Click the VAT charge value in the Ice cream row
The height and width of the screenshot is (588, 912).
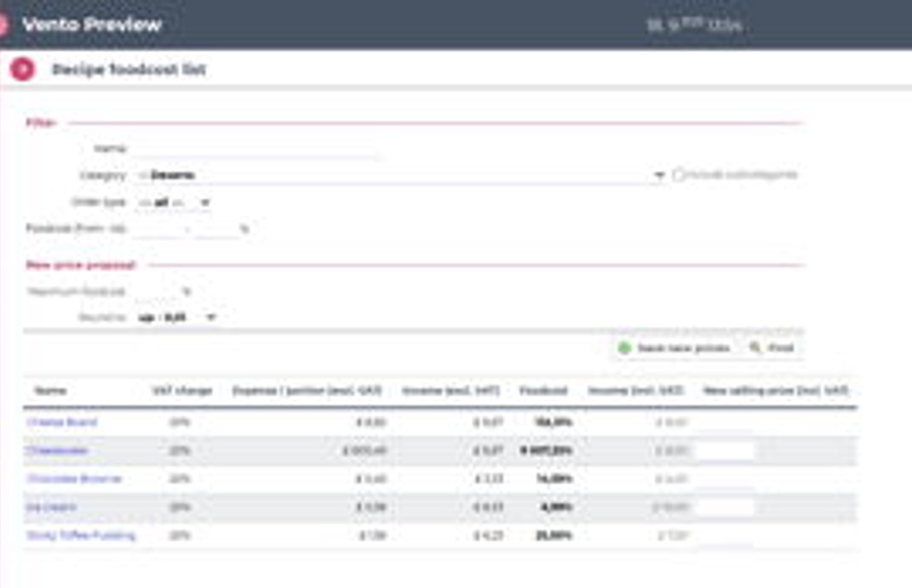[180, 507]
